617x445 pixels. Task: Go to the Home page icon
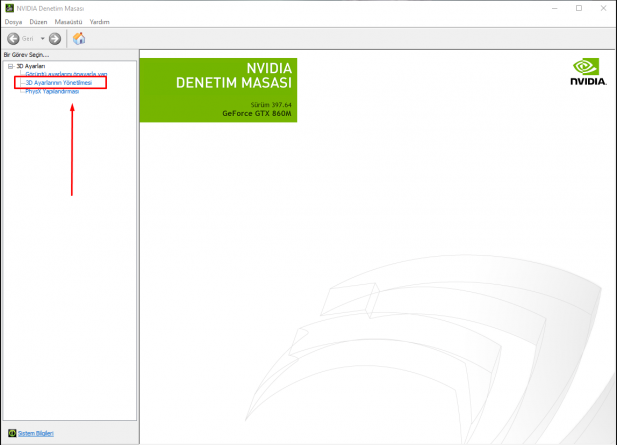point(79,39)
